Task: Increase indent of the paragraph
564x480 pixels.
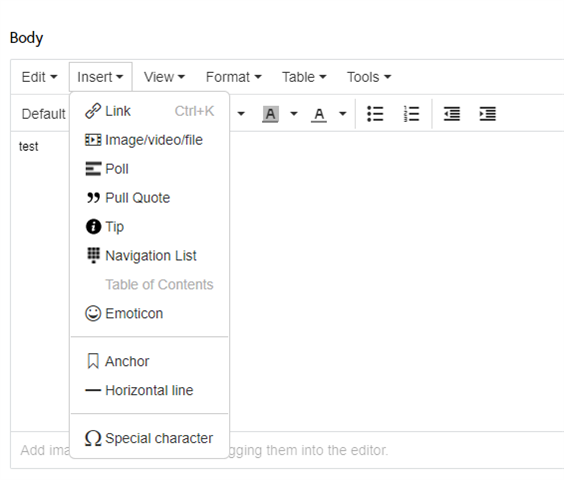Action: [488, 114]
